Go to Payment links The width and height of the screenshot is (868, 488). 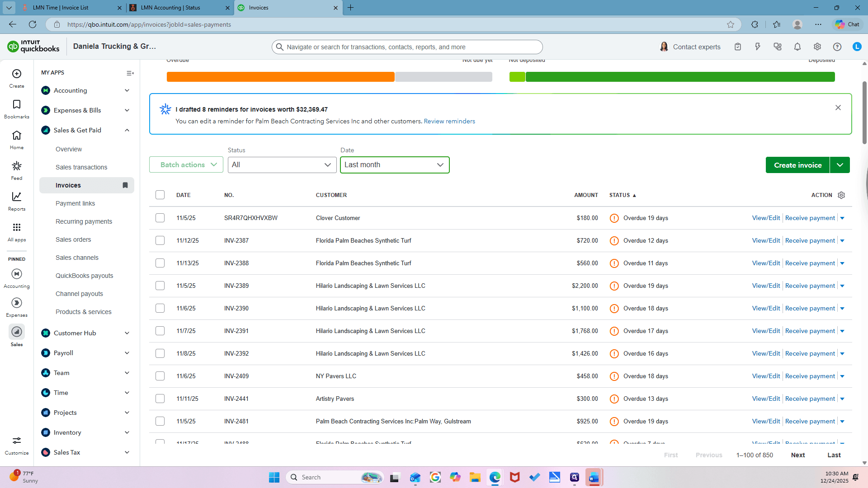click(x=75, y=203)
